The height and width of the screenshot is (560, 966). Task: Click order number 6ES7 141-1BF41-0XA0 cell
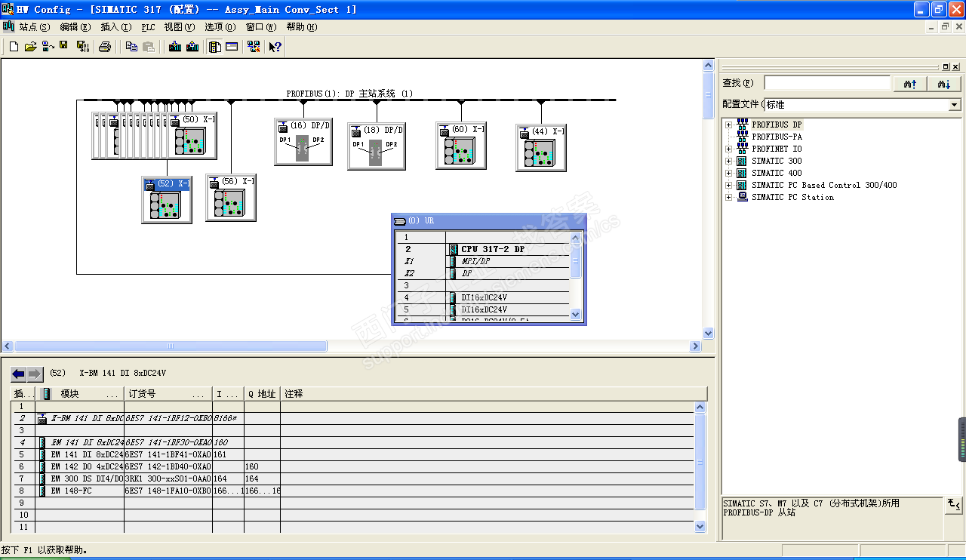click(x=168, y=454)
